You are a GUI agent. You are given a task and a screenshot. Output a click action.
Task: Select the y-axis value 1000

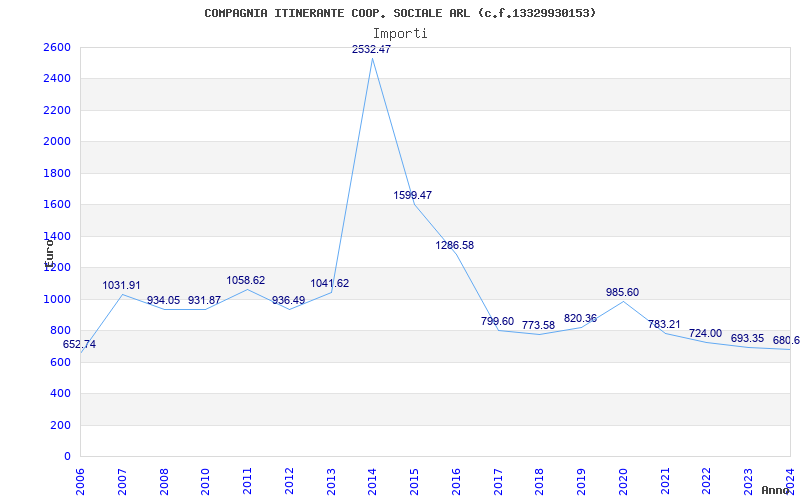pos(57,299)
